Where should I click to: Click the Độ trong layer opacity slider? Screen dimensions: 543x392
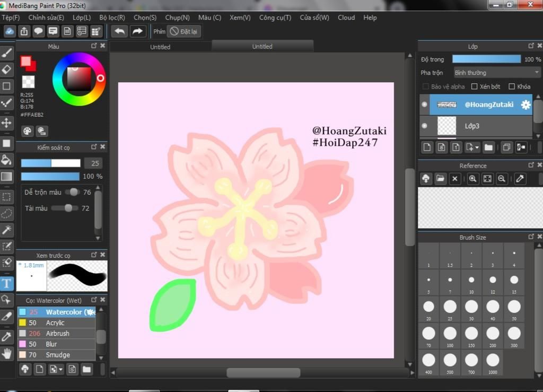click(486, 59)
